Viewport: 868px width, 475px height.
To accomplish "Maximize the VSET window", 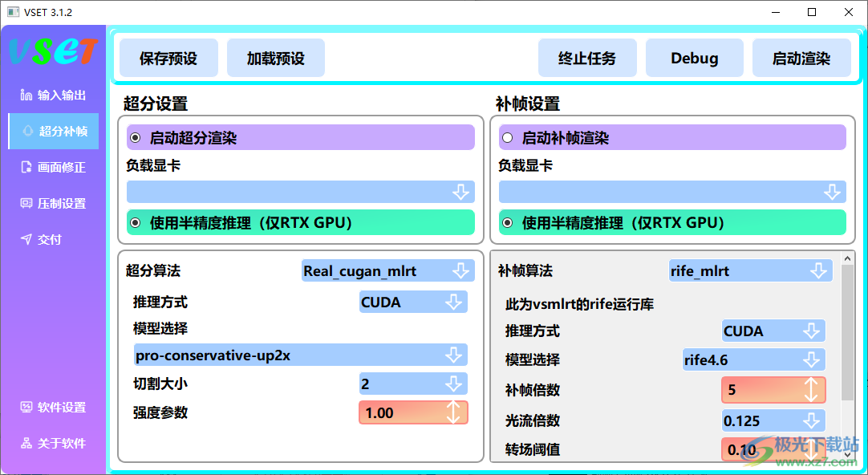I will pos(812,12).
